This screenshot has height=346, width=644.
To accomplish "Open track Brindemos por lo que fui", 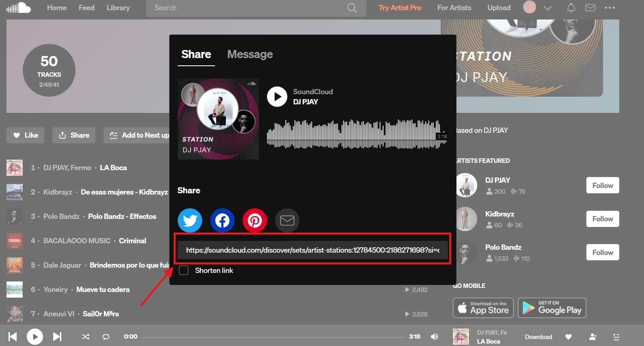I will [129, 265].
